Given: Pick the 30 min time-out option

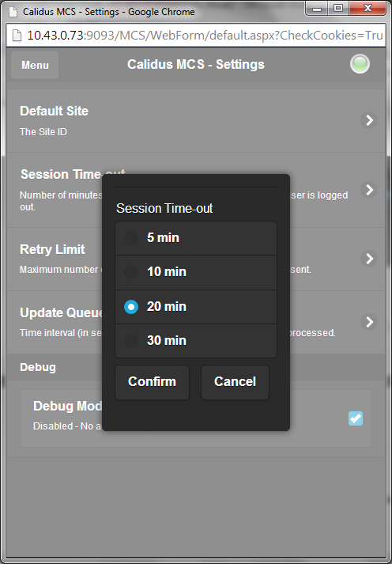Looking at the screenshot, I should click(x=196, y=341).
